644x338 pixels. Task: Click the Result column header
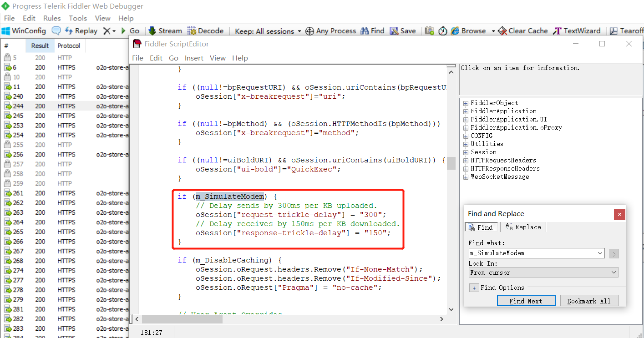40,45
